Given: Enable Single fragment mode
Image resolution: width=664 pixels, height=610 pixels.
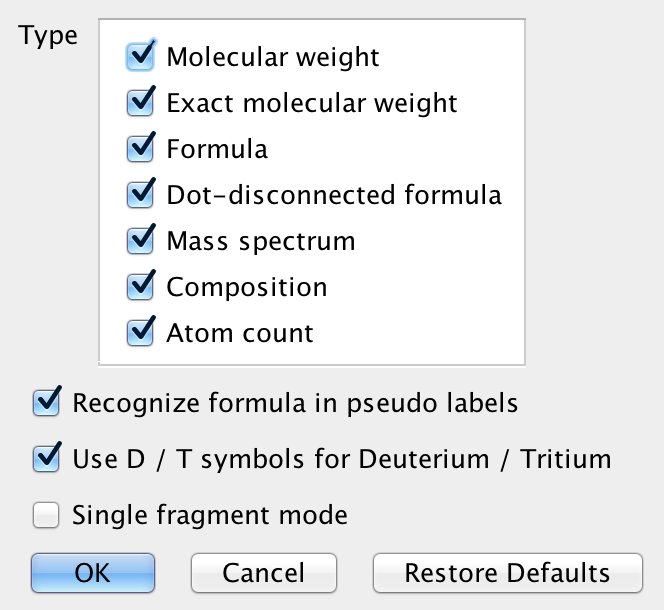Looking at the screenshot, I should (47, 516).
